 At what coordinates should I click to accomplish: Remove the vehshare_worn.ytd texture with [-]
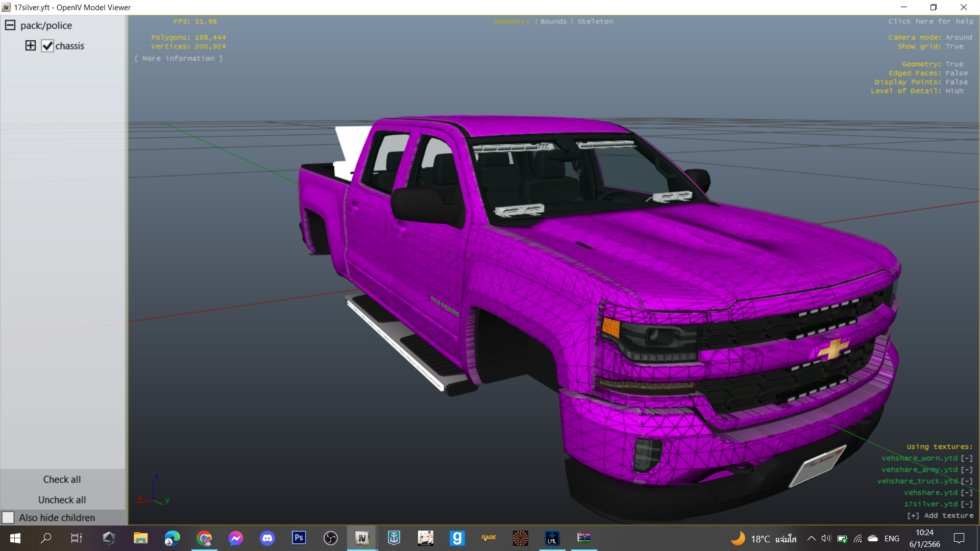click(967, 458)
